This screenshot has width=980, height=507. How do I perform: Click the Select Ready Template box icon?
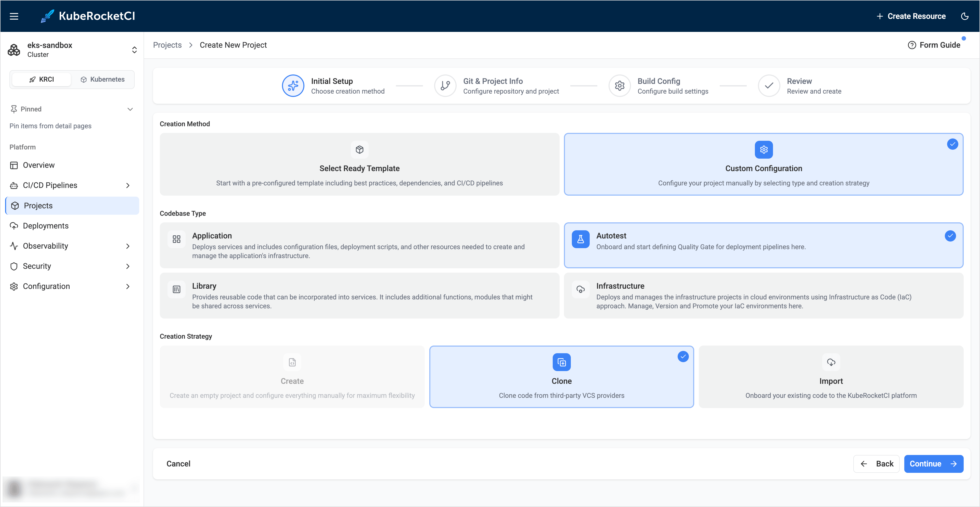pyautogui.click(x=359, y=150)
